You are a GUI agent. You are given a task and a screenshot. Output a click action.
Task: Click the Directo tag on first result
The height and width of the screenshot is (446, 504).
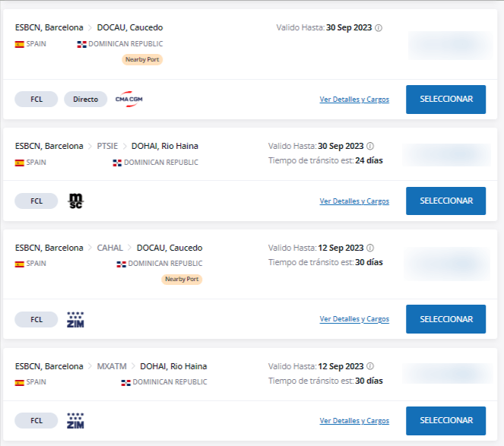click(x=85, y=100)
